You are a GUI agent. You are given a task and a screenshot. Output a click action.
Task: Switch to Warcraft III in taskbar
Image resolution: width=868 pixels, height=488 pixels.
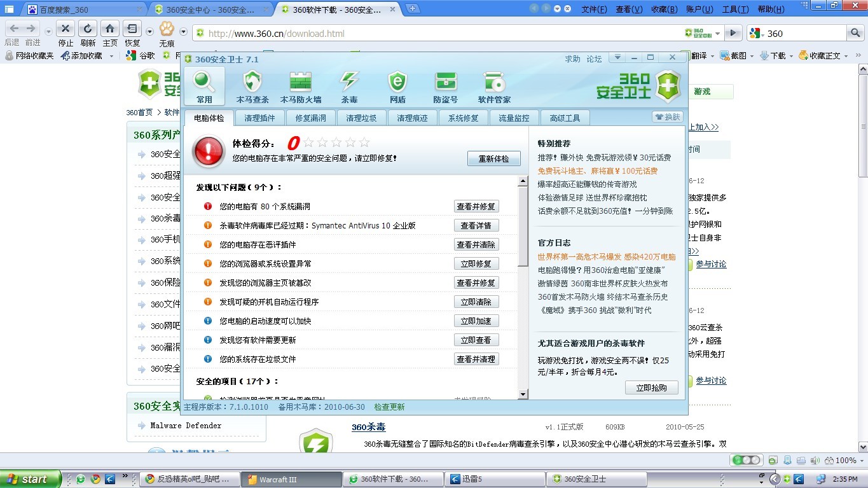click(x=292, y=479)
